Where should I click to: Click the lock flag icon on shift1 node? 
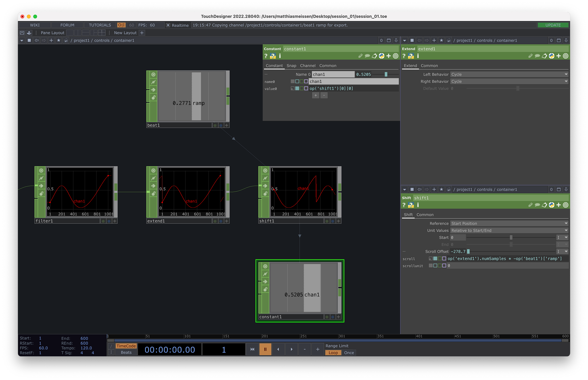click(x=265, y=194)
